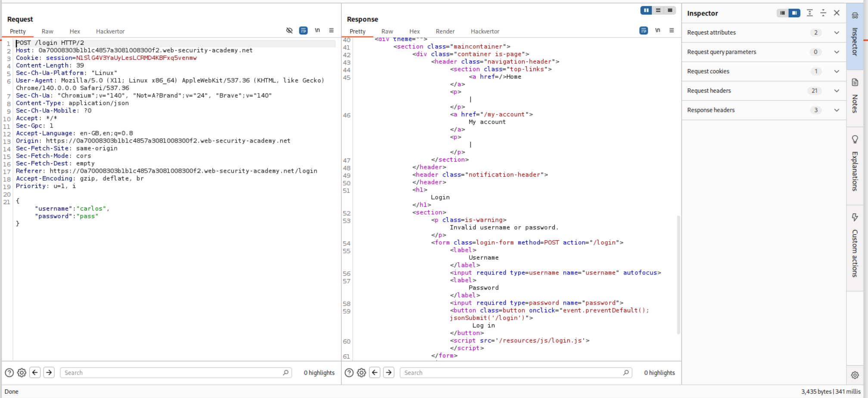
Task: Open Response panel hamburger menu
Action: (x=672, y=31)
